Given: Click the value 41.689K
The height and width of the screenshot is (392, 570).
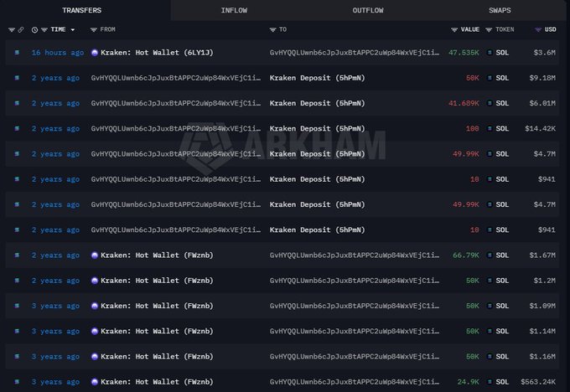Looking at the screenshot, I should [464, 103].
